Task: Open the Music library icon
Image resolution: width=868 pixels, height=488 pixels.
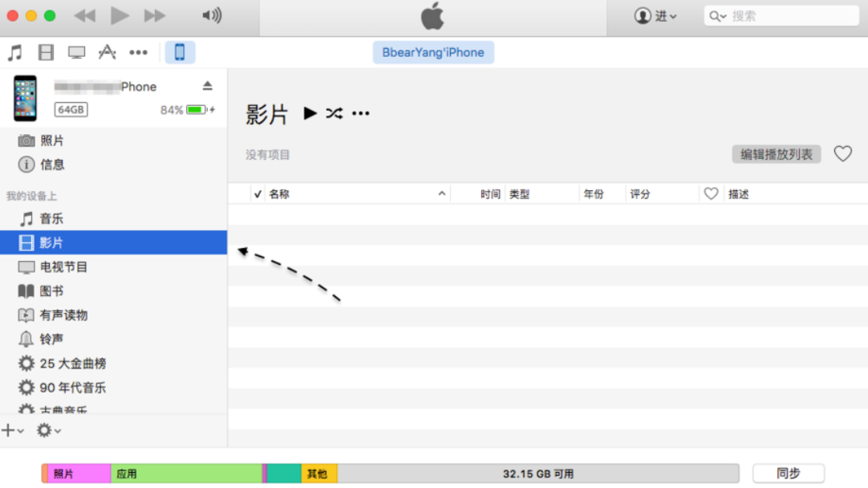Action: [15, 53]
